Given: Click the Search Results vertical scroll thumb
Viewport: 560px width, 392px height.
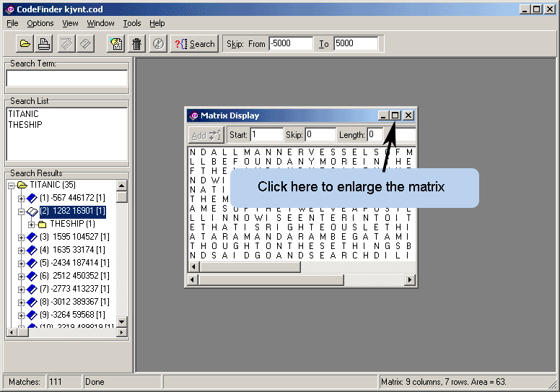Looking at the screenshot, I should 122,197.
